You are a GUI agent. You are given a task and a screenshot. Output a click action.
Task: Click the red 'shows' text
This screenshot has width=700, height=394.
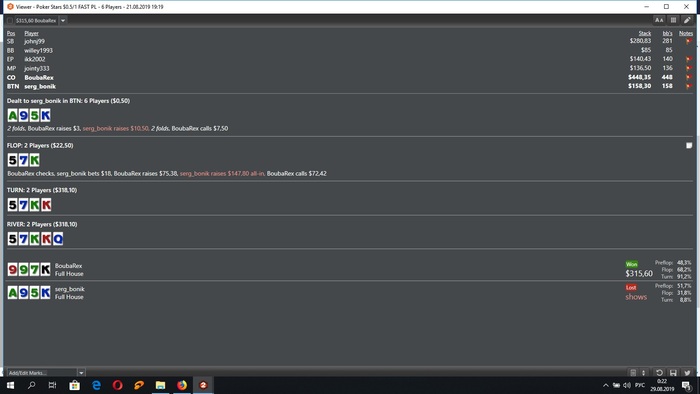(x=636, y=297)
